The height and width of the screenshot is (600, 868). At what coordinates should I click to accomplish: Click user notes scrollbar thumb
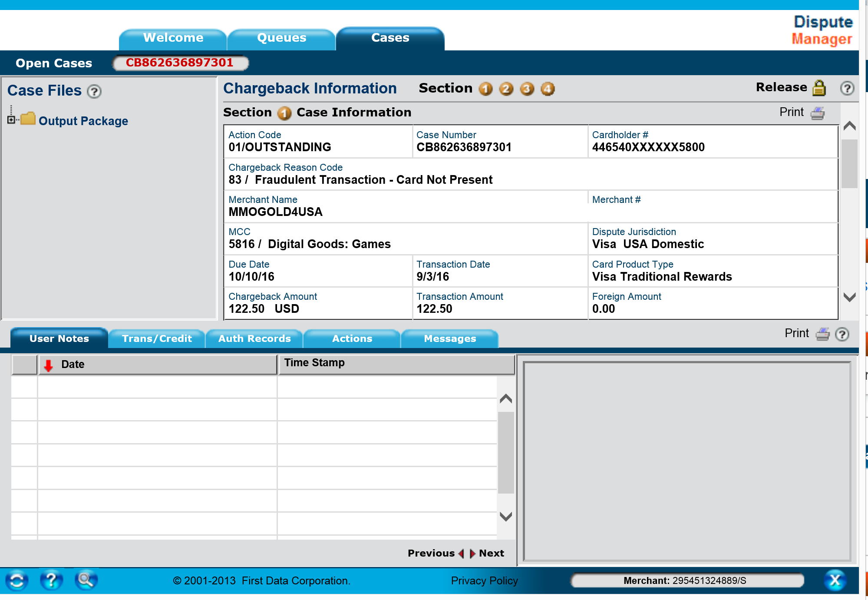tap(506, 453)
